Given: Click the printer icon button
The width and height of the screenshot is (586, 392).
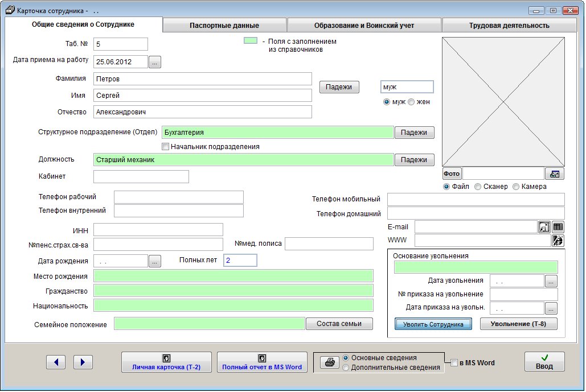Looking at the screenshot, I should coord(329,362).
